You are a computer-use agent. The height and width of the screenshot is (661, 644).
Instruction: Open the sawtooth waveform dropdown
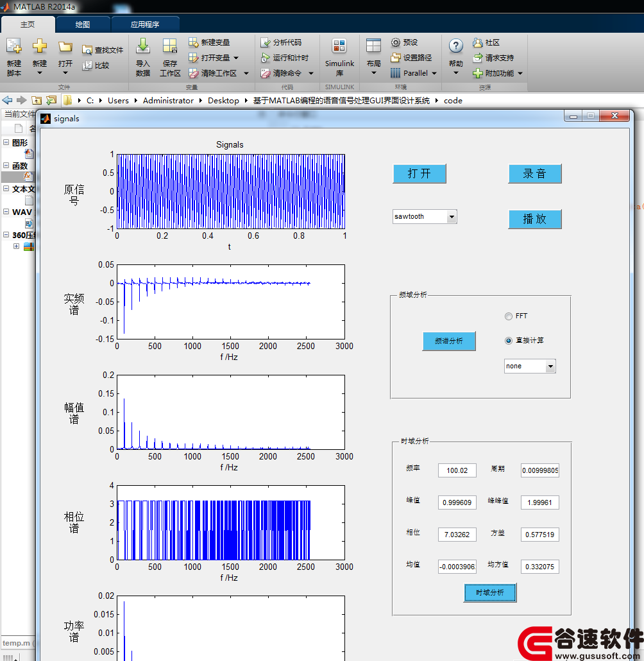(x=452, y=217)
